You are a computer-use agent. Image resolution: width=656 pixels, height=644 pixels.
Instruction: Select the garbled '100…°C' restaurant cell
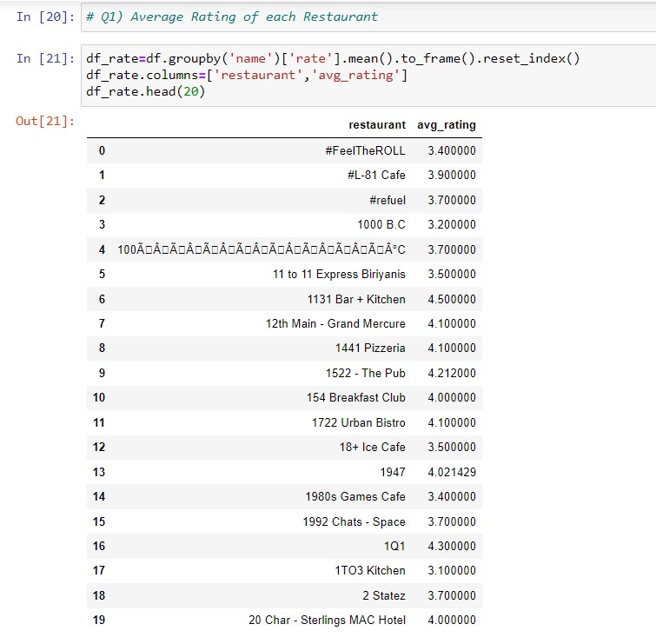[262, 249]
